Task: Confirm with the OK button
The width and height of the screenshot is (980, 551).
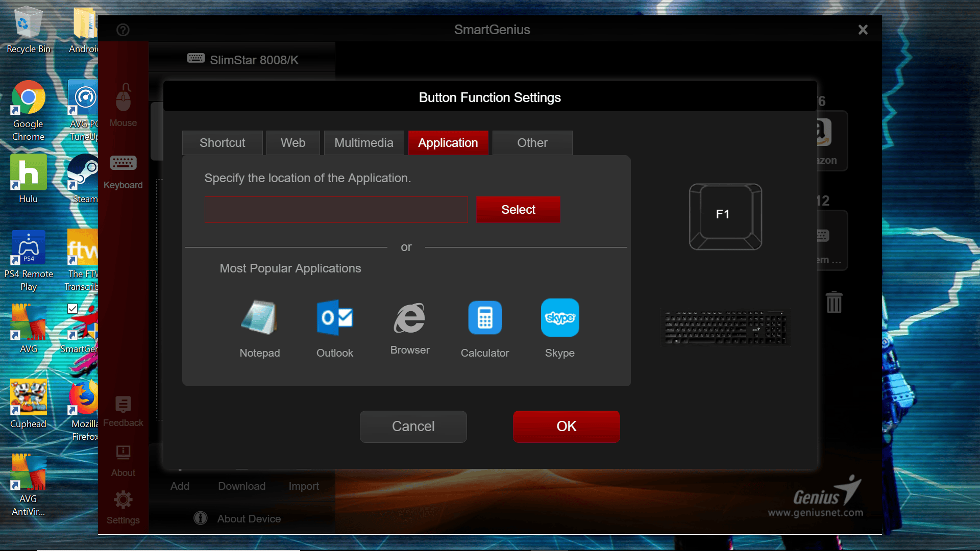Action: [567, 427]
